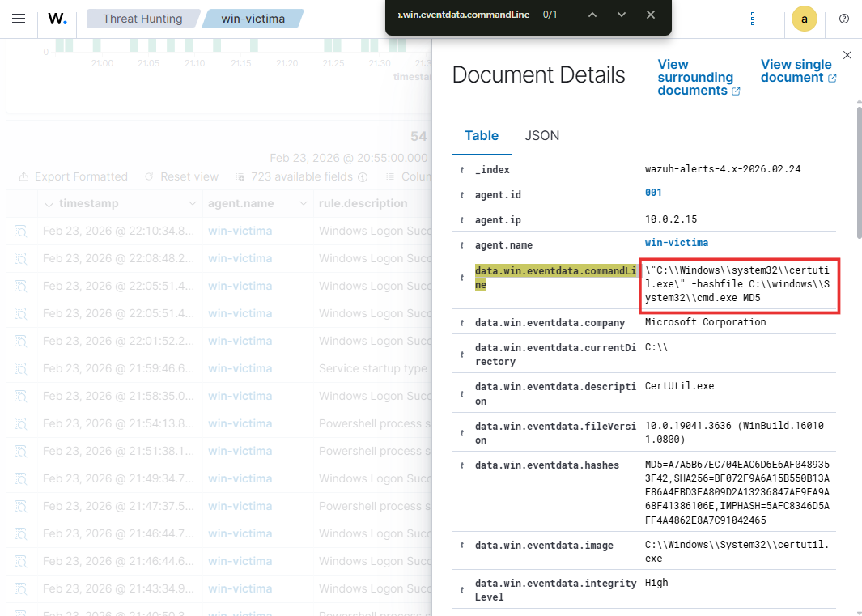Select the agent.ip value 10.0.2.15

671,219
